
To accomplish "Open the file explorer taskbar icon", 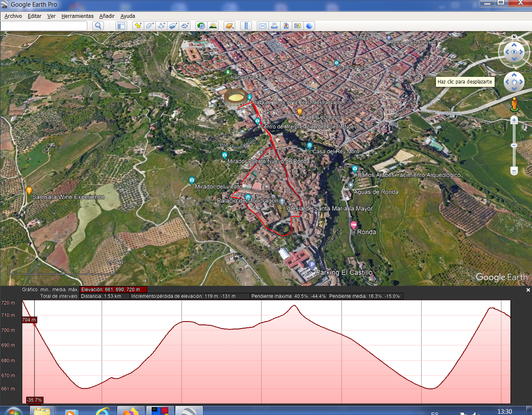I will (x=42, y=411).
